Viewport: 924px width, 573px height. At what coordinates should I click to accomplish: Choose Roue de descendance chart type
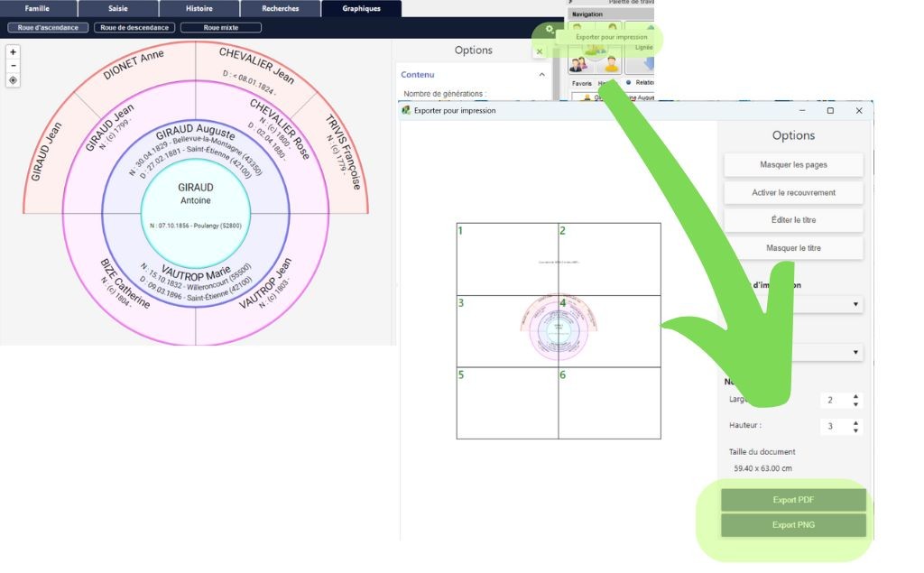[x=134, y=28]
